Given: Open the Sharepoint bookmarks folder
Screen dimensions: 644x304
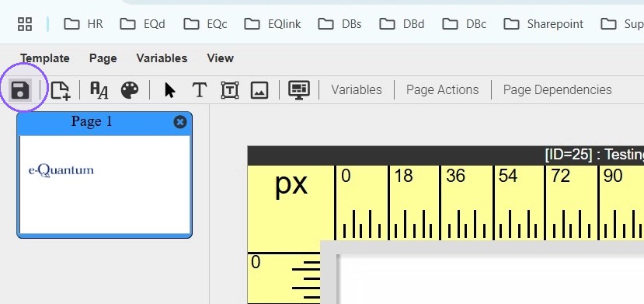Looking at the screenshot, I should (544, 24).
